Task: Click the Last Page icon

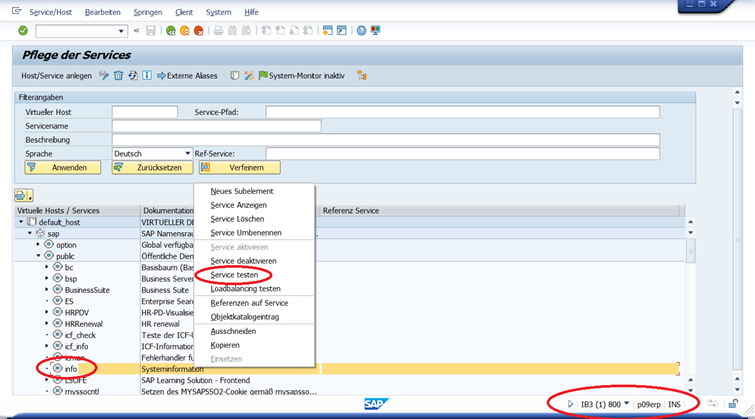Action: coord(308,31)
